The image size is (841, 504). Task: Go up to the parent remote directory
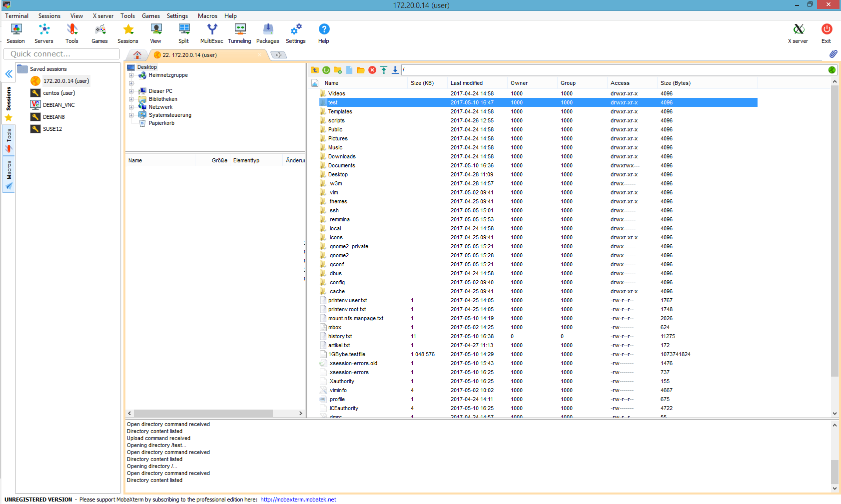tap(314, 70)
